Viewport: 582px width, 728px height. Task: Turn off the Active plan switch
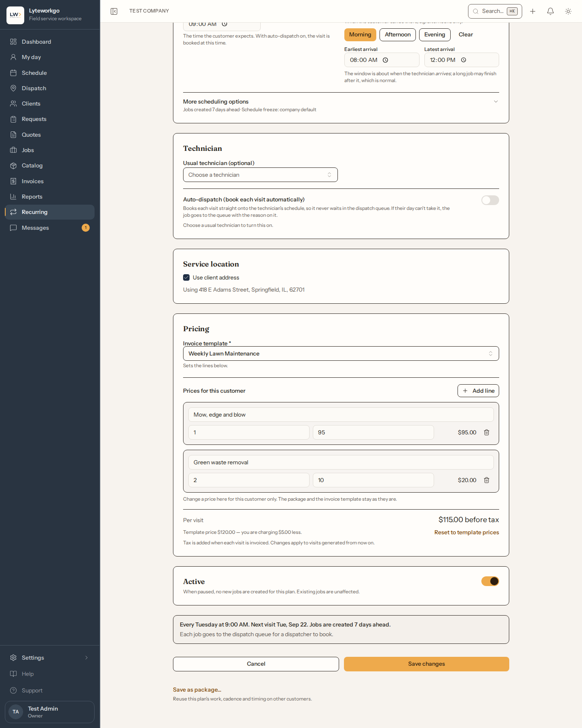pyautogui.click(x=490, y=581)
